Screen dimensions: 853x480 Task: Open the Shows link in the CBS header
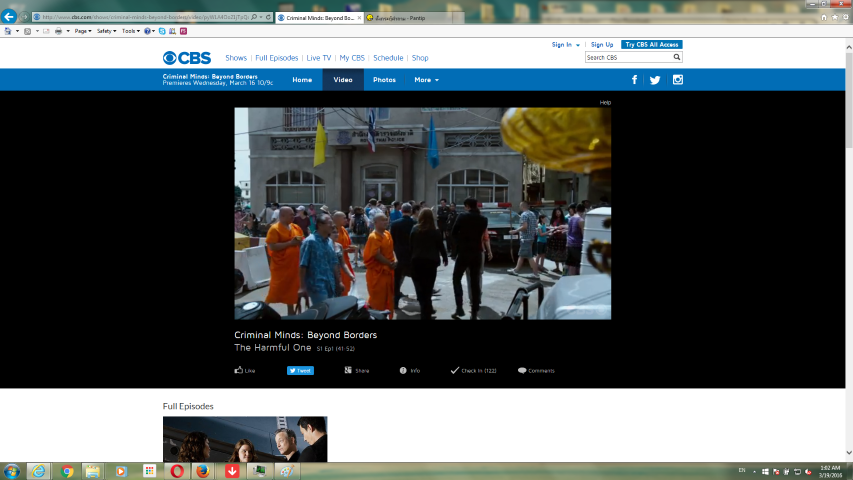(x=236, y=58)
